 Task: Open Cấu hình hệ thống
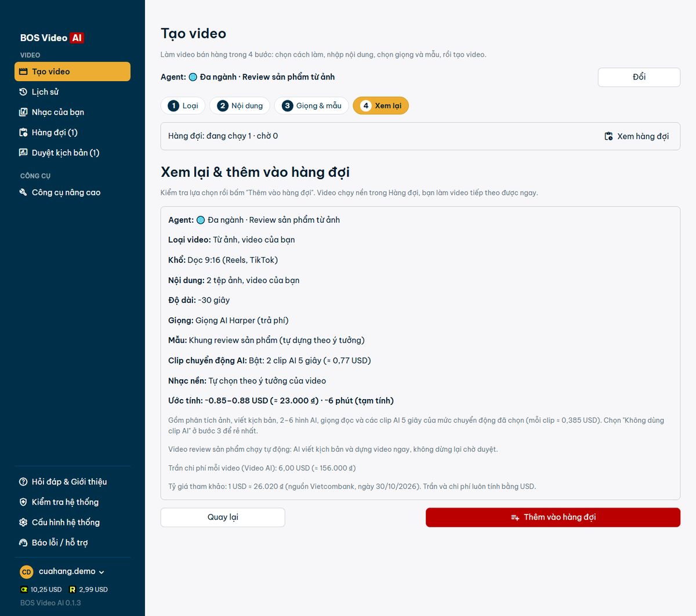[72, 522]
